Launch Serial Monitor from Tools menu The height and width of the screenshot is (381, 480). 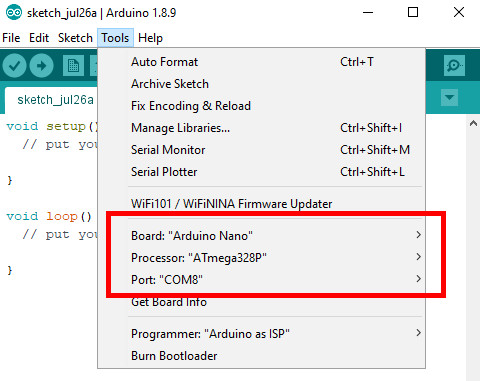[x=261, y=150]
